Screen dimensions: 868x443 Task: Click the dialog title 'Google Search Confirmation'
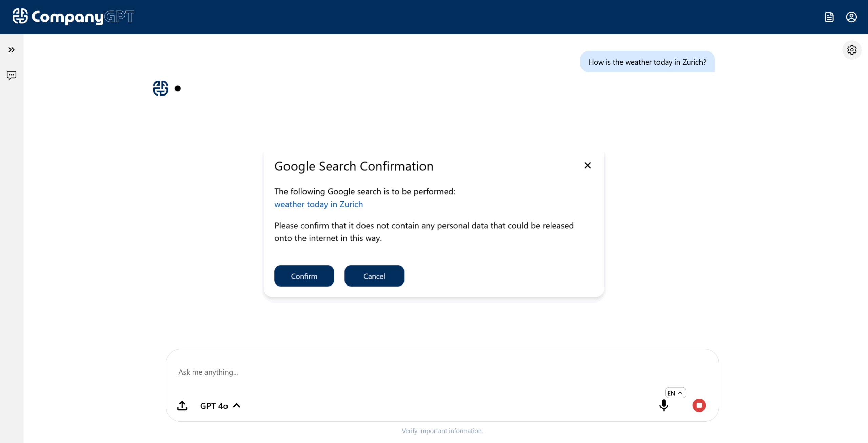pos(354,166)
